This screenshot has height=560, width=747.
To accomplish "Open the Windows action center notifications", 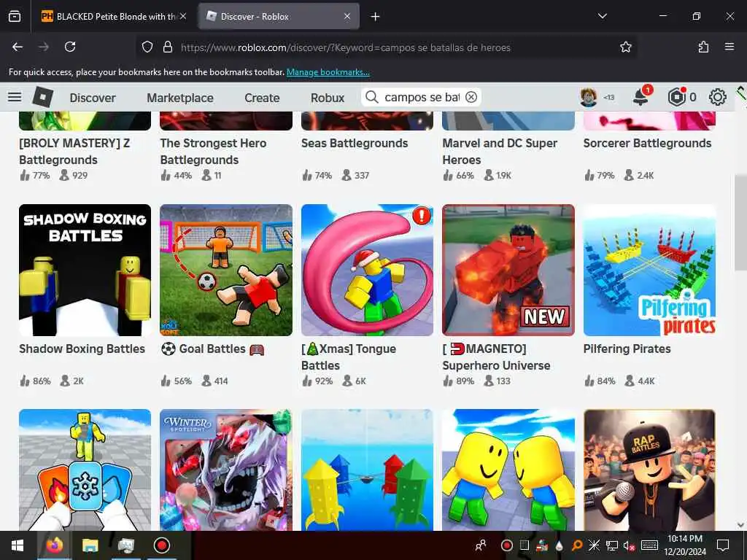I will pyautogui.click(x=723, y=545).
